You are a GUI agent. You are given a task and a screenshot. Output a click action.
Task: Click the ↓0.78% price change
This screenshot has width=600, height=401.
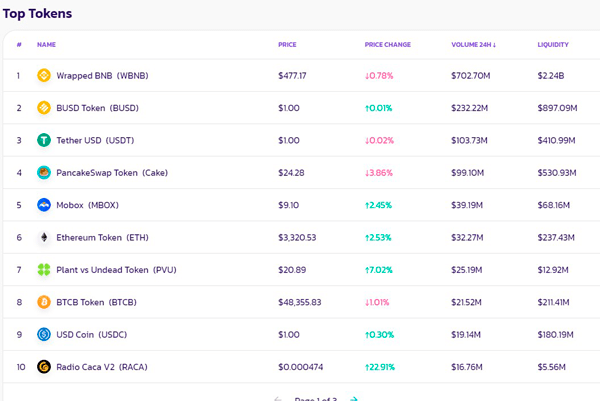tap(379, 76)
